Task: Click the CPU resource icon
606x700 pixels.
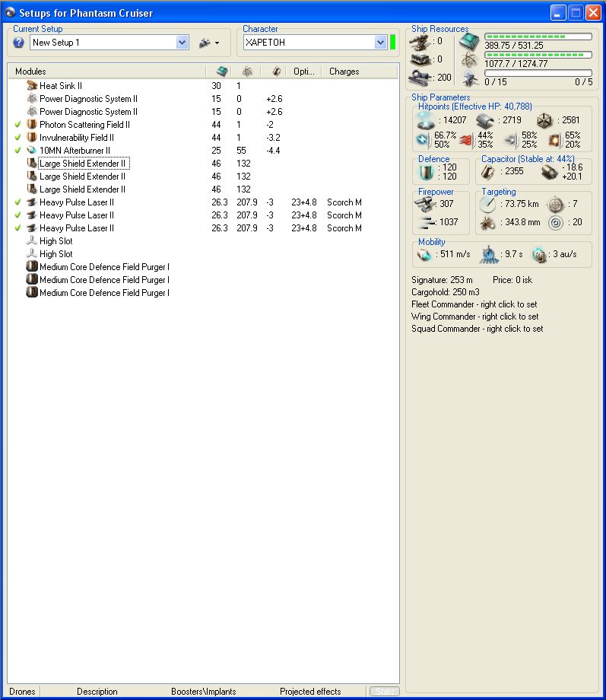Action: click(469, 42)
